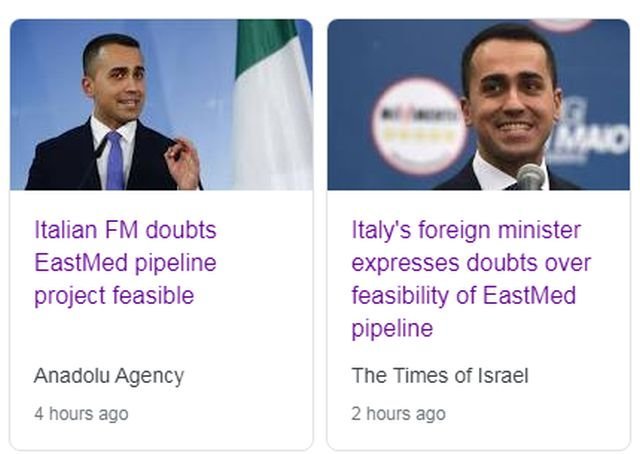Click 'pipeline' on right headline's last line
This screenshot has height=454, width=640.
coord(392,329)
